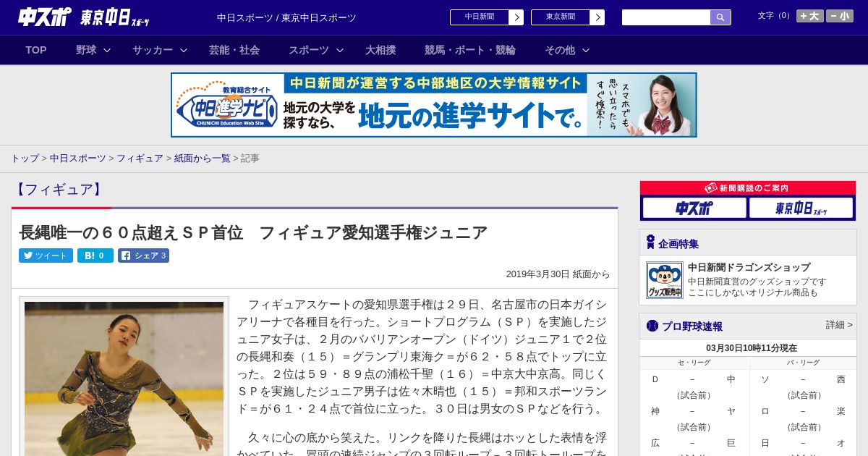Click 新聞購読のご案内 banner header
The image size is (868, 456).
tap(748, 187)
